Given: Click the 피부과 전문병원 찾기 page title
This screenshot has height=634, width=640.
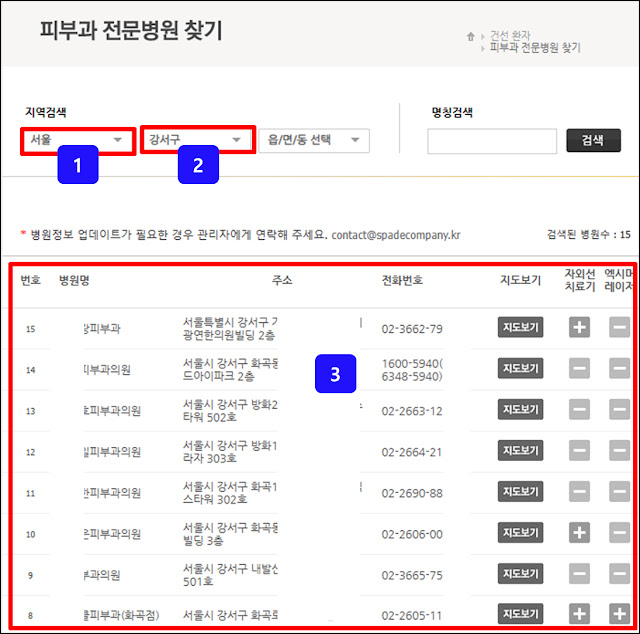Looking at the screenshot, I should [131, 30].
